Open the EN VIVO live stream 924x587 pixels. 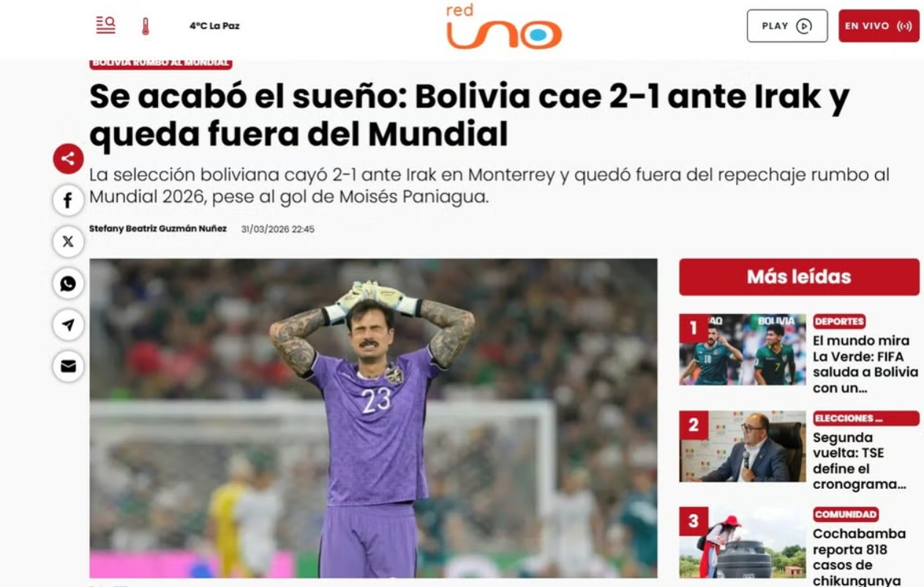[x=879, y=26]
